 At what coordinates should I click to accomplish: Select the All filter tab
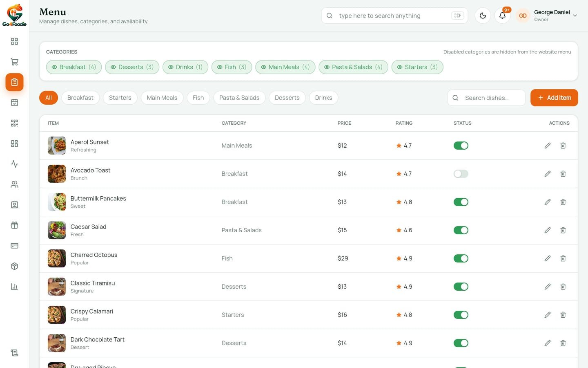pos(49,98)
